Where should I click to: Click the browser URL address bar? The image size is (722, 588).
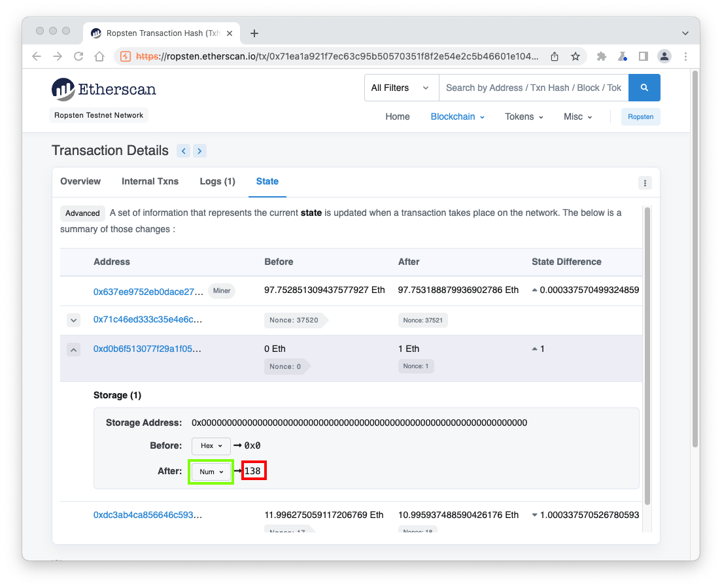(x=337, y=56)
